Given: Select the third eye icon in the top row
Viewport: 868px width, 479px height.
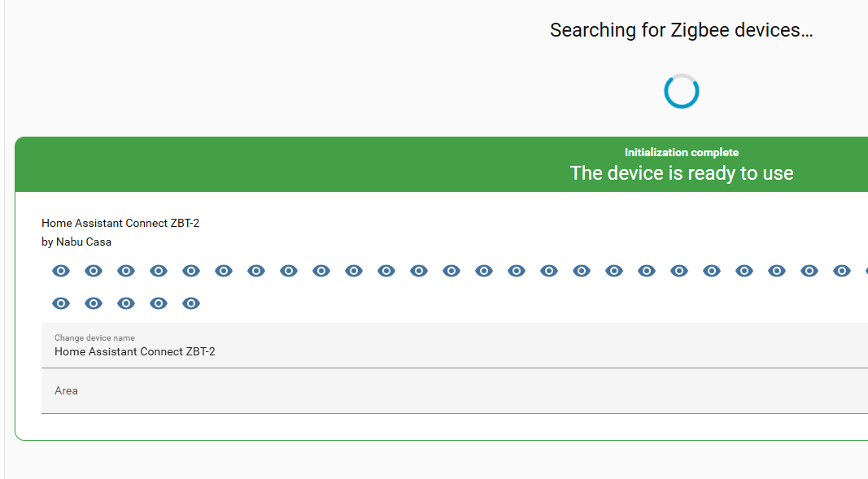Looking at the screenshot, I should [x=126, y=271].
